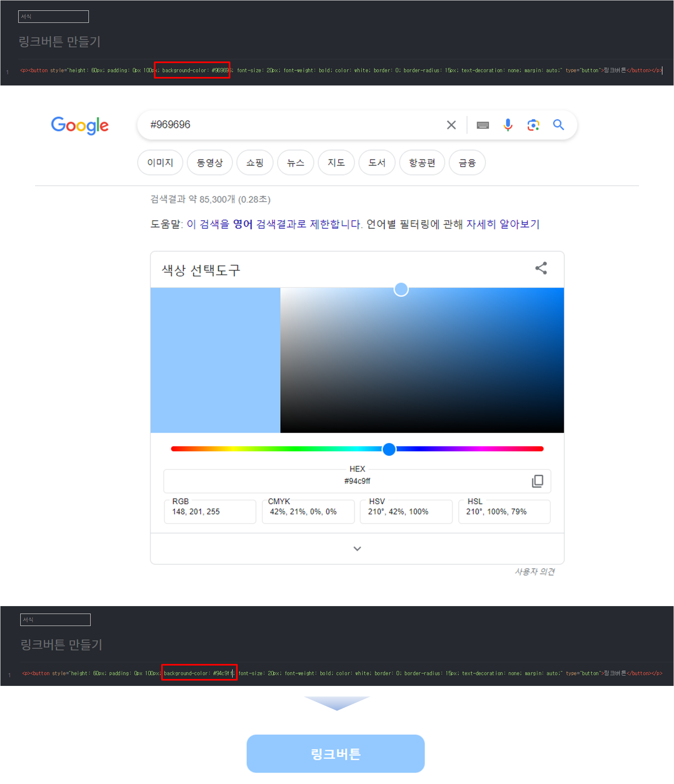Click the 색상 선택도구 heading
Viewport: 674px width, 784px height.
pos(201,270)
